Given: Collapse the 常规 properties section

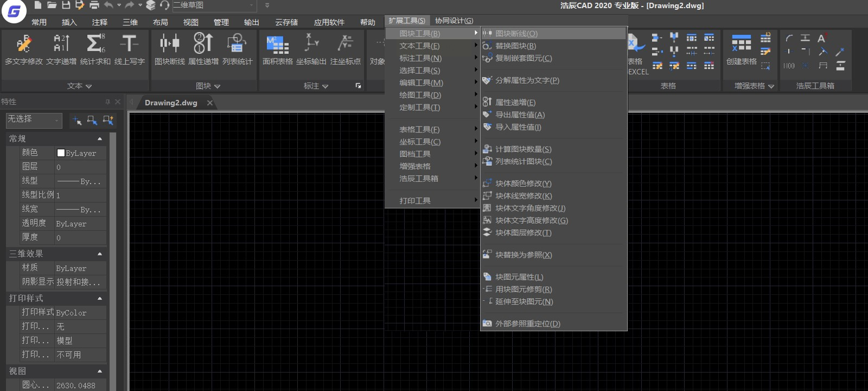Looking at the screenshot, I should coord(100,139).
